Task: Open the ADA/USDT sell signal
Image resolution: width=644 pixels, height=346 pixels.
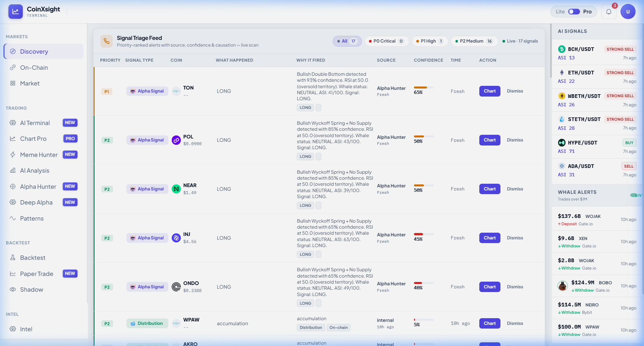Action: point(597,170)
